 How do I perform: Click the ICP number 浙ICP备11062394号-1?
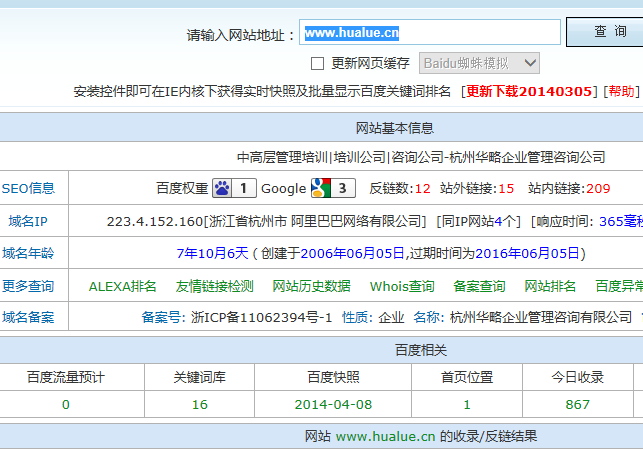click(262, 317)
